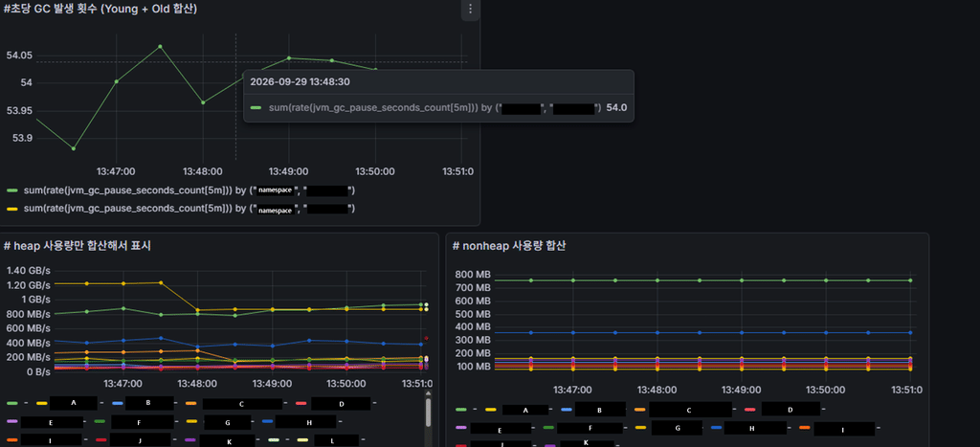Screen dimensions: 980x447
Task: Click light blue swatch beside B in heap legend
Action: [x=118, y=403]
